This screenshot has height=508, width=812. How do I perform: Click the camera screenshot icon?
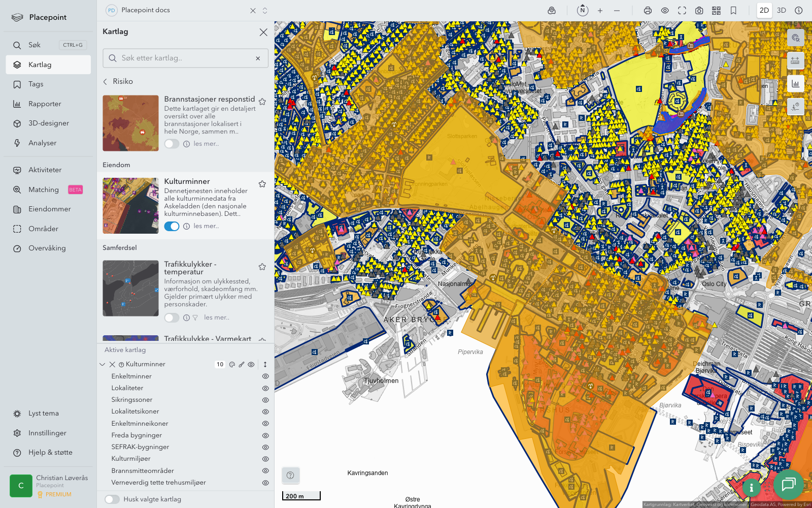tap(699, 11)
